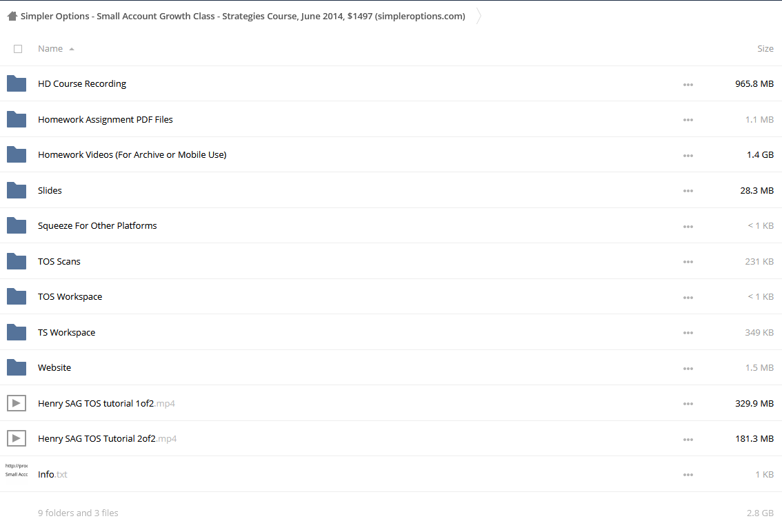Image resolution: width=782 pixels, height=532 pixels.
Task: Click the 2.8 GB total size
Action: coord(760,513)
